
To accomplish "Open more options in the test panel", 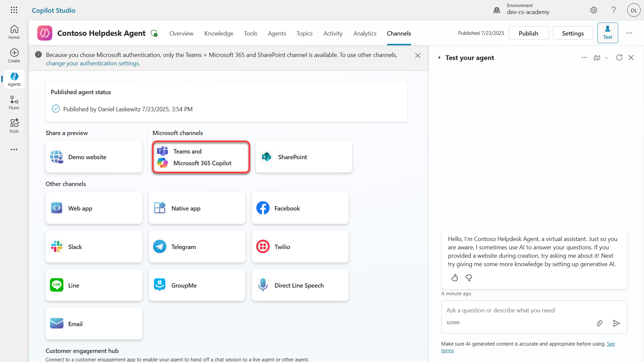I will (x=584, y=58).
